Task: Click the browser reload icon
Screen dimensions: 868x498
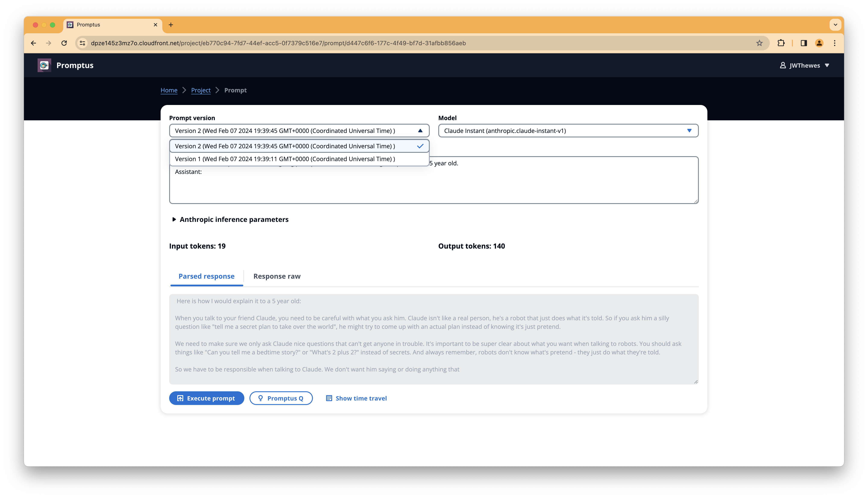Action: (64, 43)
